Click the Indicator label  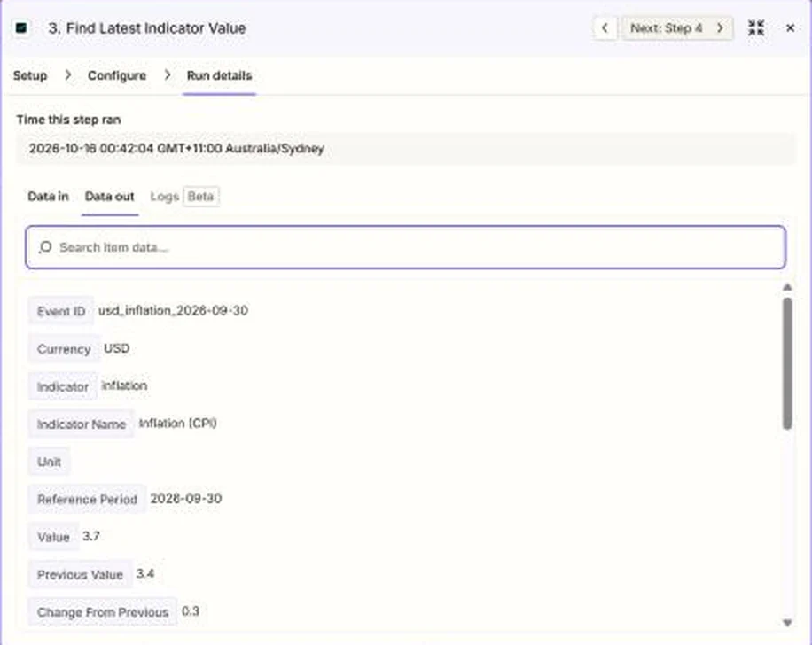(x=63, y=386)
